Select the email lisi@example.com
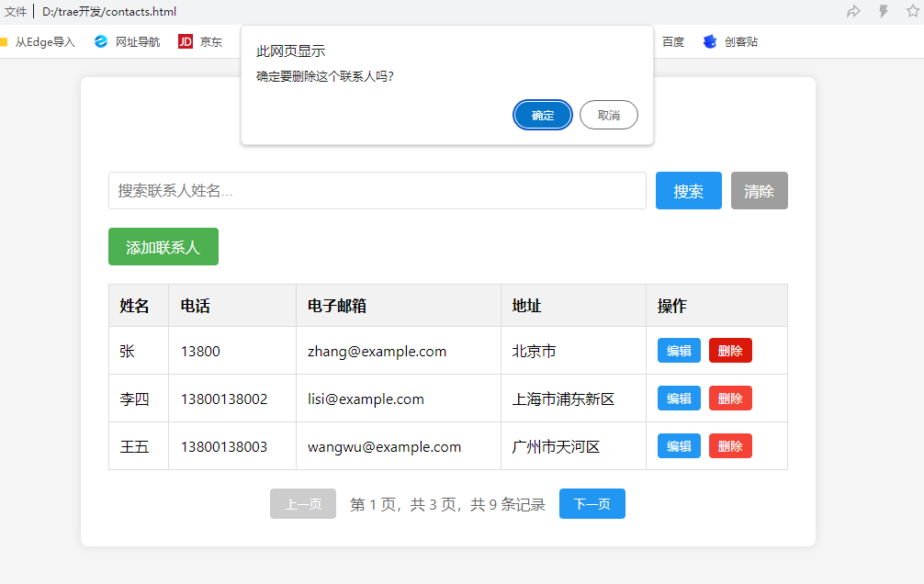The width and height of the screenshot is (924, 584). click(366, 399)
